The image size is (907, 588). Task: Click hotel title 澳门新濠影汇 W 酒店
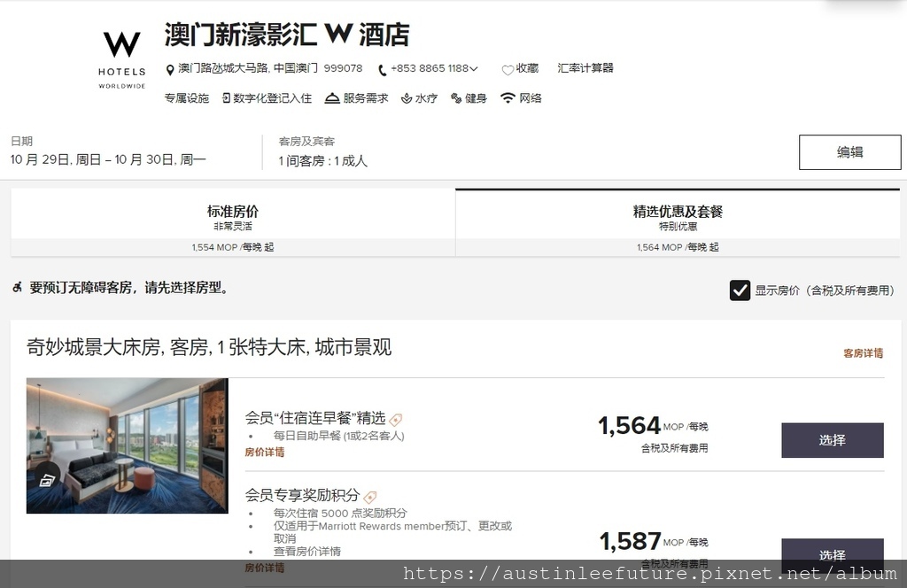287,35
